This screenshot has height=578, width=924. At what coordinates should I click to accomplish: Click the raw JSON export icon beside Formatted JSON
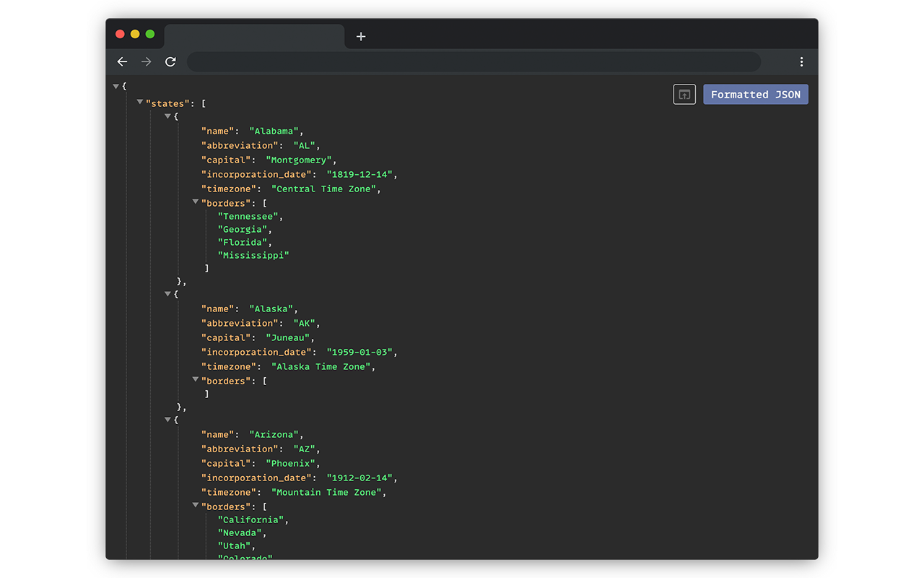(684, 94)
